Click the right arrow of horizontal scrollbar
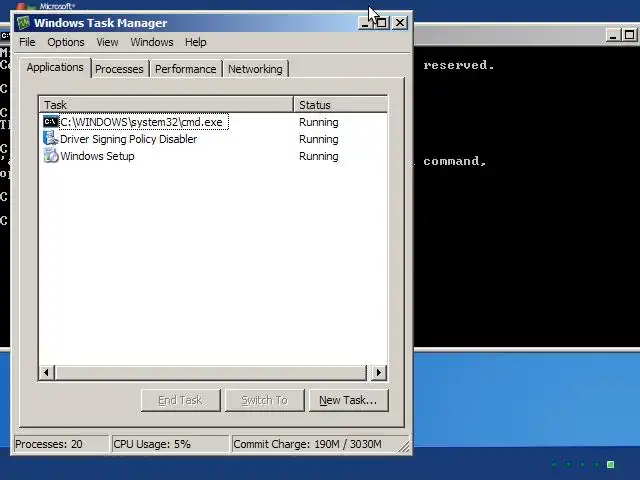 [x=378, y=372]
